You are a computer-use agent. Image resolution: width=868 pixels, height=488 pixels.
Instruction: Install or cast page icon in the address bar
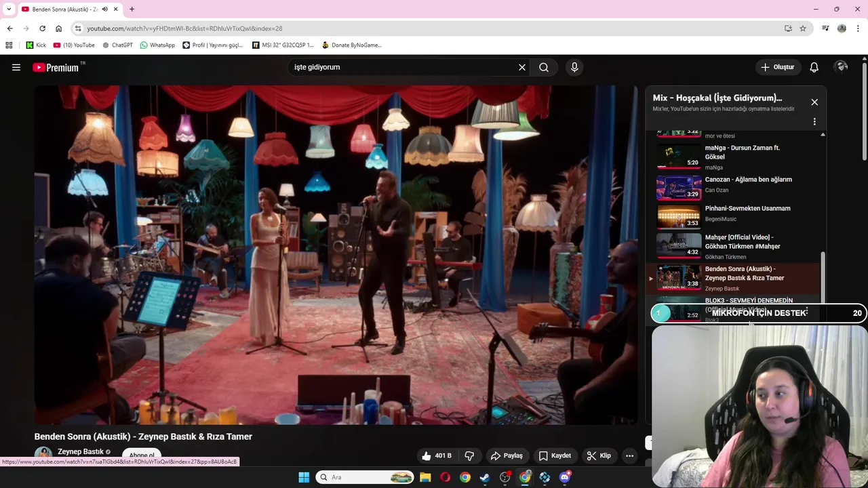point(788,28)
